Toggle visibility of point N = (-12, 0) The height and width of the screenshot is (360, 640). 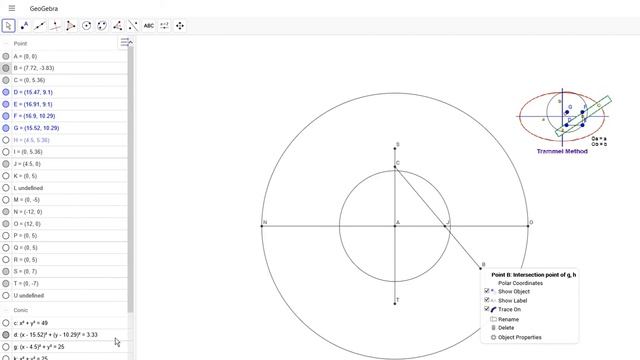6,212
